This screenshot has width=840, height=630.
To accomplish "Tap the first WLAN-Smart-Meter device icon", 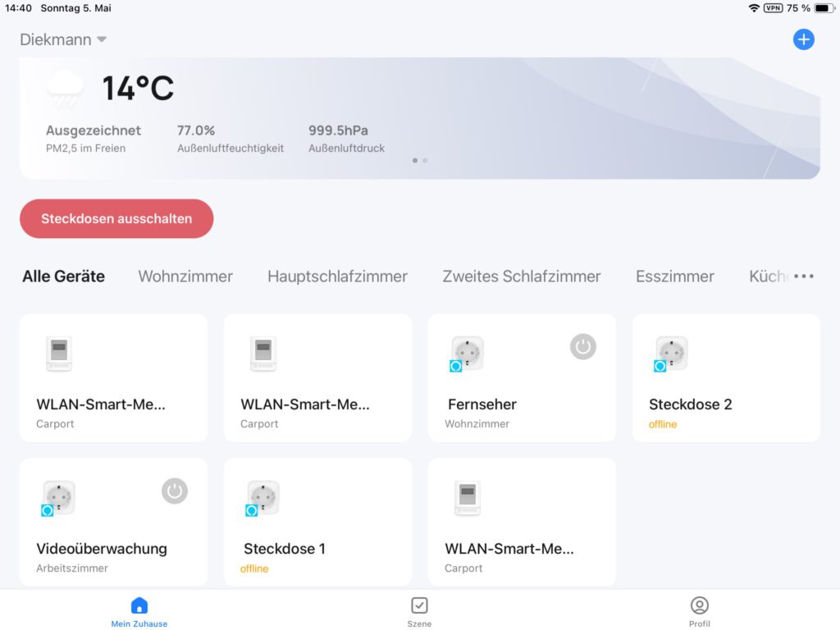I will pyautogui.click(x=59, y=354).
